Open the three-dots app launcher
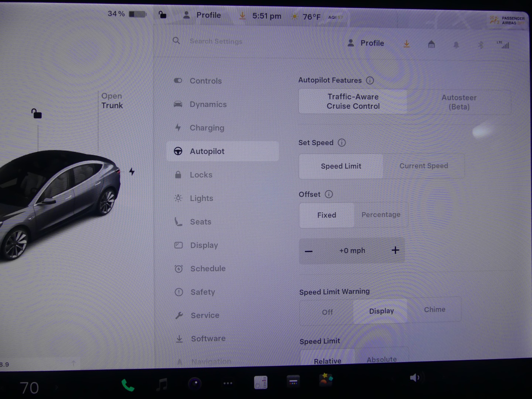The height and width of the screenshot is (399, 532). (x=228, y=383)
